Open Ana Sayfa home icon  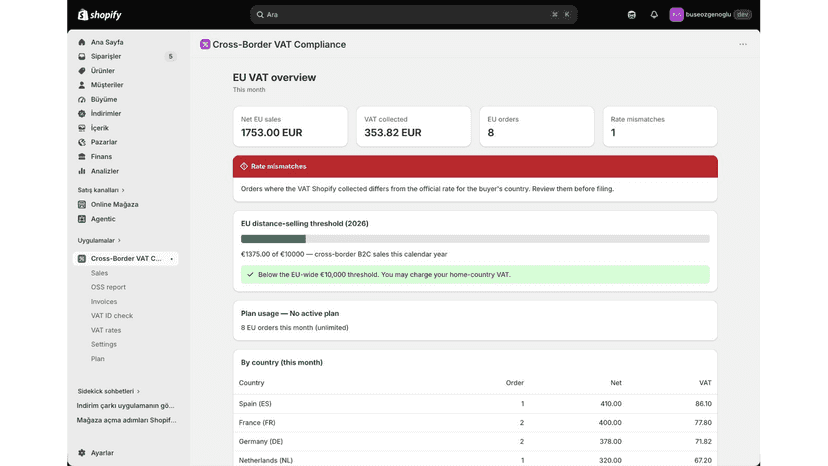point(82,42)
